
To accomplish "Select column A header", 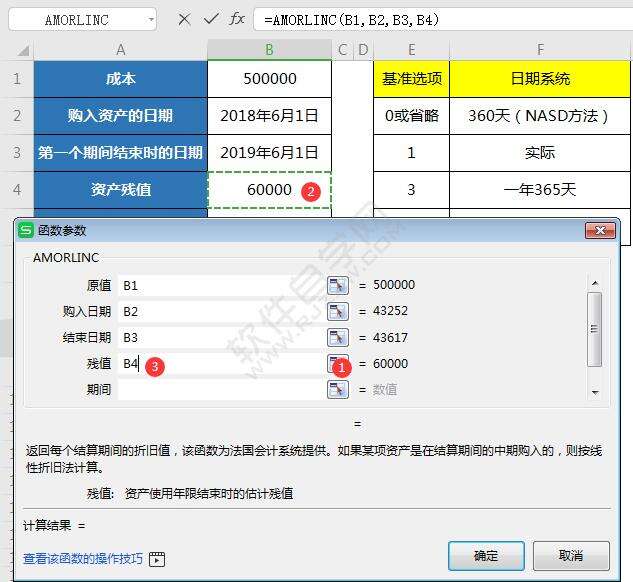I will pyautogui.click(x=120, y=50).
